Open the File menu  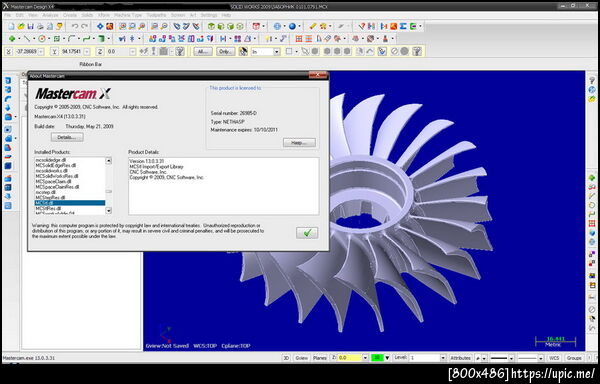tap(7, 15)
